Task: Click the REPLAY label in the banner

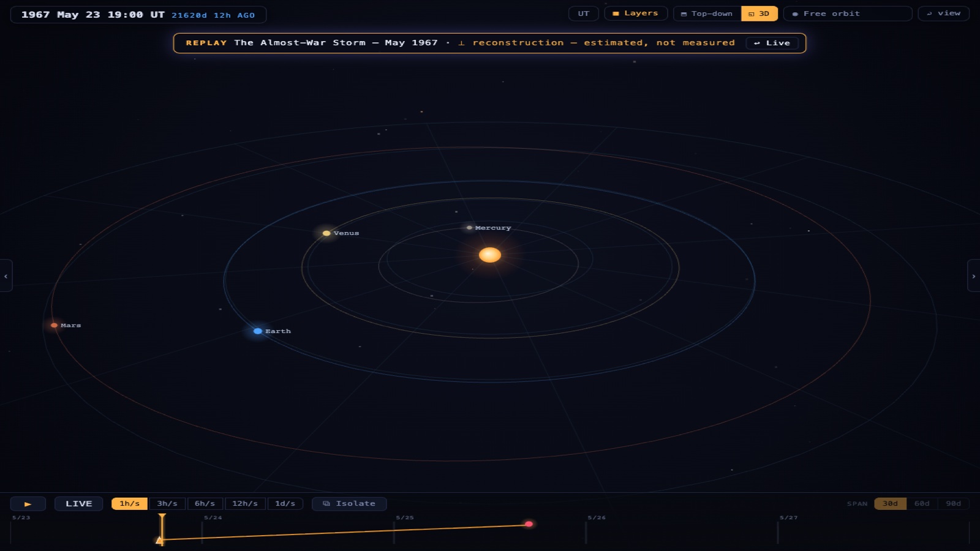Action: point(206,43)
